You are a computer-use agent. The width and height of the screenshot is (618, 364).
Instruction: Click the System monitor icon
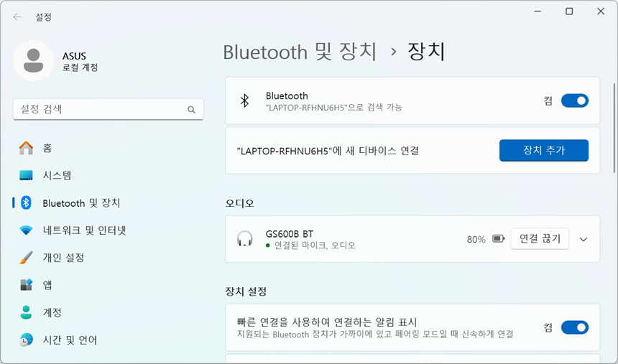coord(27,175)
